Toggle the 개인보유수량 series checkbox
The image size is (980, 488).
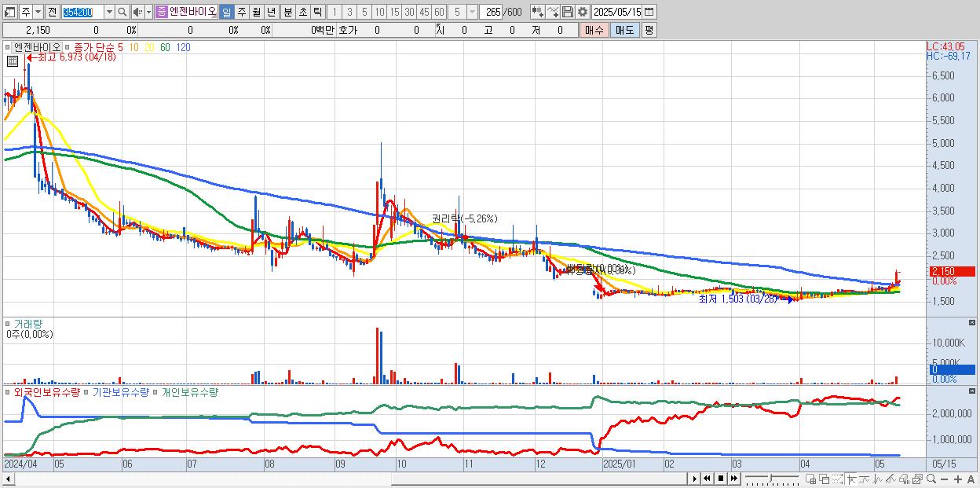point(155,391)
